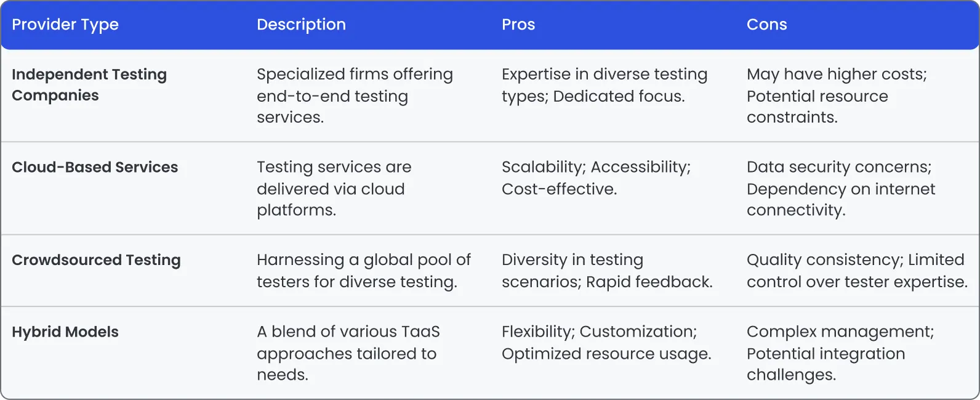
Task: Select the "Complex management" cons cell
Action: [x=840, y=353]
